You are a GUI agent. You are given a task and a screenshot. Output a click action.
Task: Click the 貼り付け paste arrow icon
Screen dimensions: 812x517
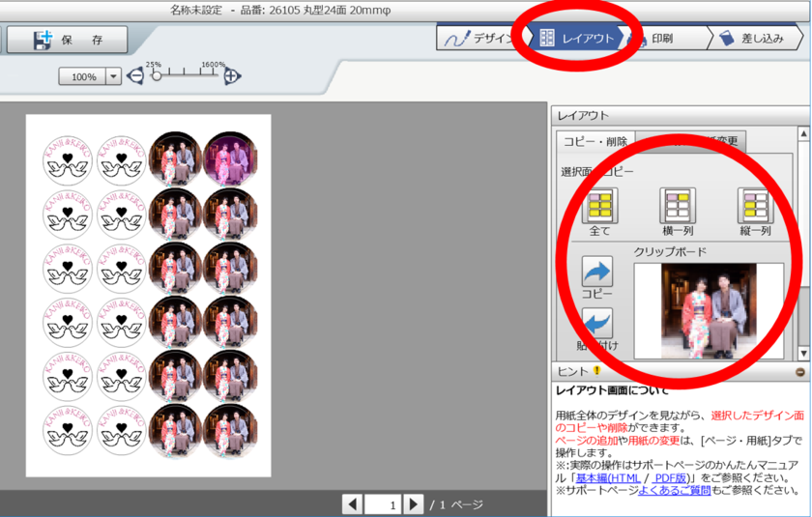[596, 324]
